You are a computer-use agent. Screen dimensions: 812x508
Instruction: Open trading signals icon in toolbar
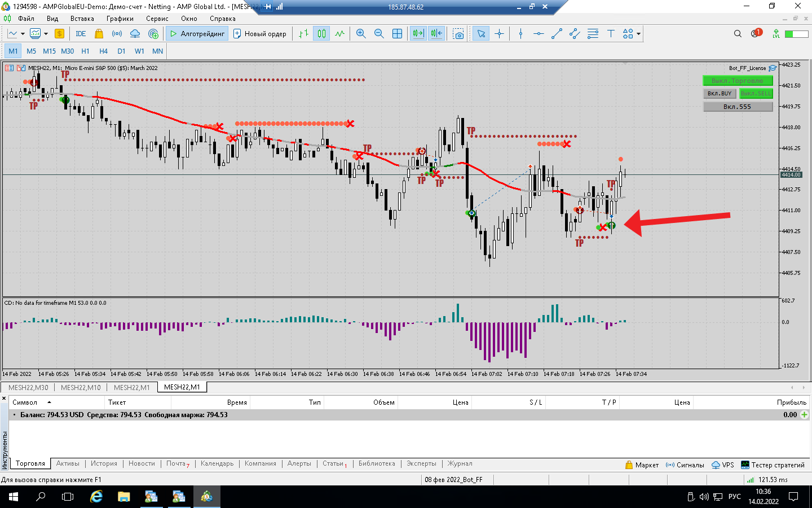(x=117, y=34)
